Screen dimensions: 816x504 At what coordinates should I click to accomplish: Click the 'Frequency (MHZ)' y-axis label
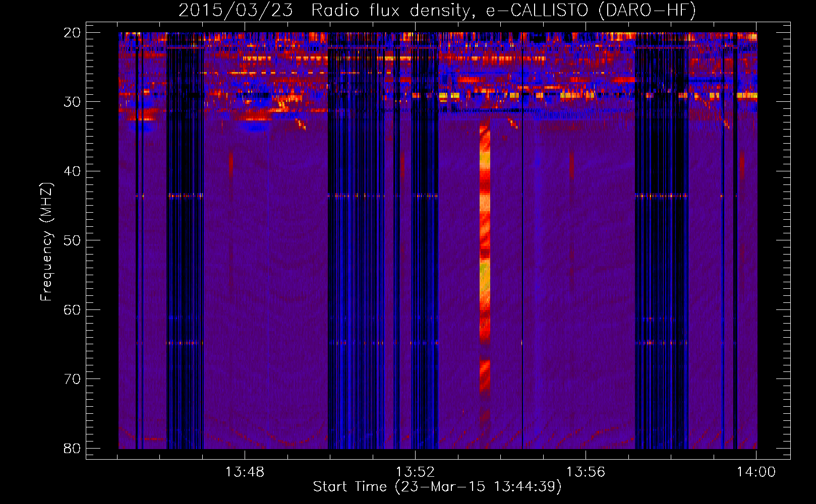point(46,242)
